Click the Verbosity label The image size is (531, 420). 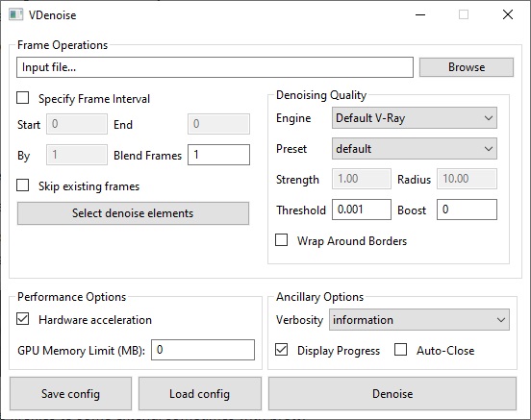300,320
